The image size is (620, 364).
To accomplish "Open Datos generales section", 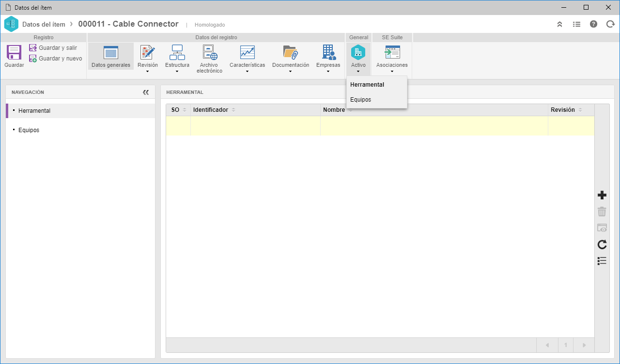I will 111,57.
